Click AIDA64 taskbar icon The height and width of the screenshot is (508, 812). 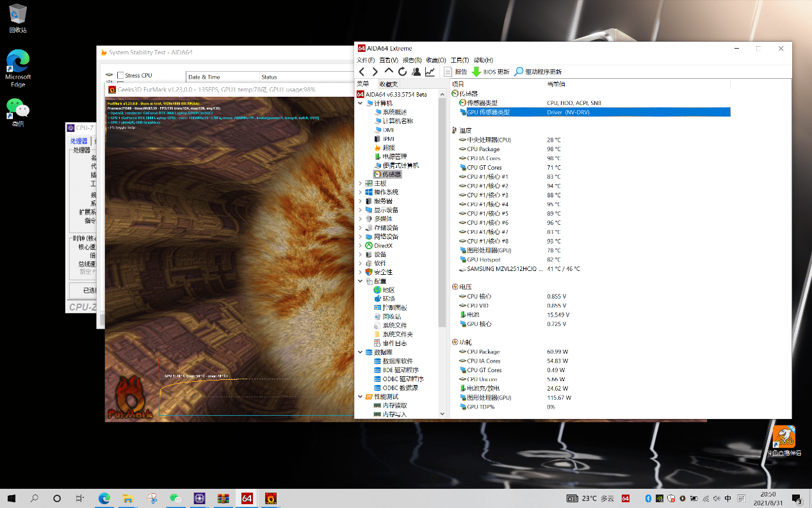247,498
